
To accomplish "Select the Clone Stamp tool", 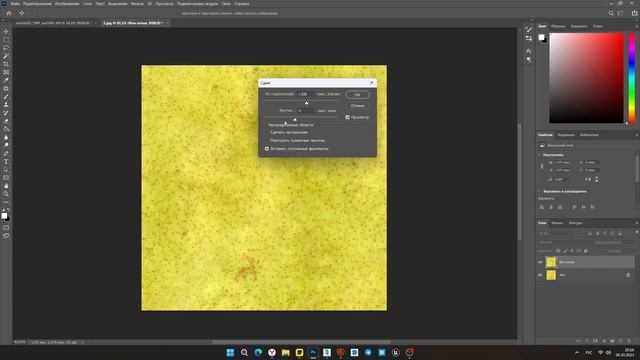I will pyautogui.click(x=6, y=105).
